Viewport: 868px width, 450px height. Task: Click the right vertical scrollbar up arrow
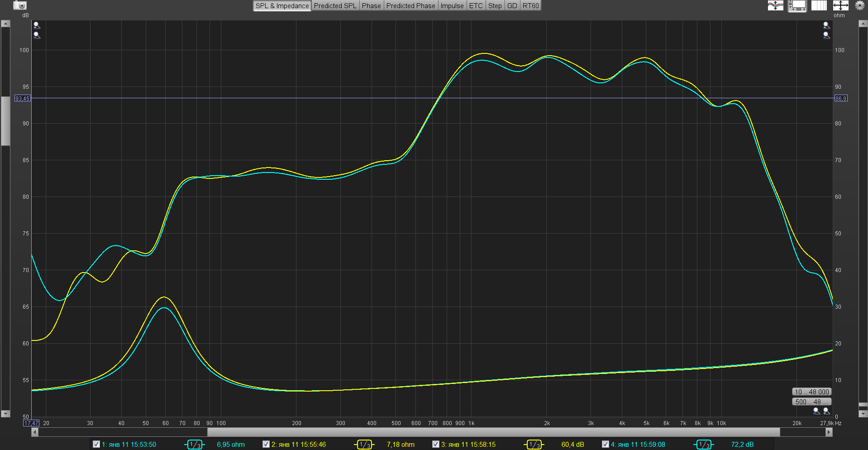point(863,24)
